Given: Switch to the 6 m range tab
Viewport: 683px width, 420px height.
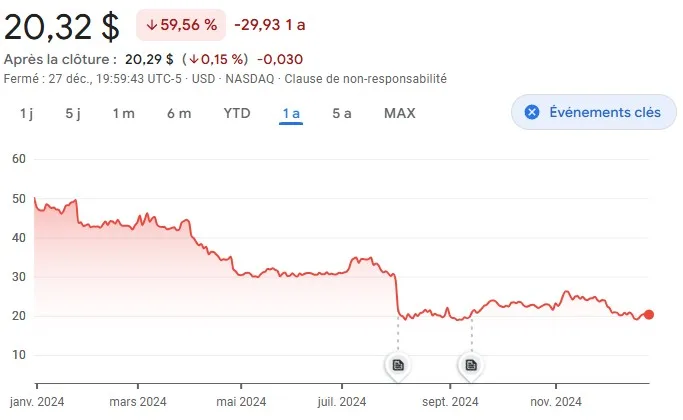Looking at the screenshot, I should point(179,113).
